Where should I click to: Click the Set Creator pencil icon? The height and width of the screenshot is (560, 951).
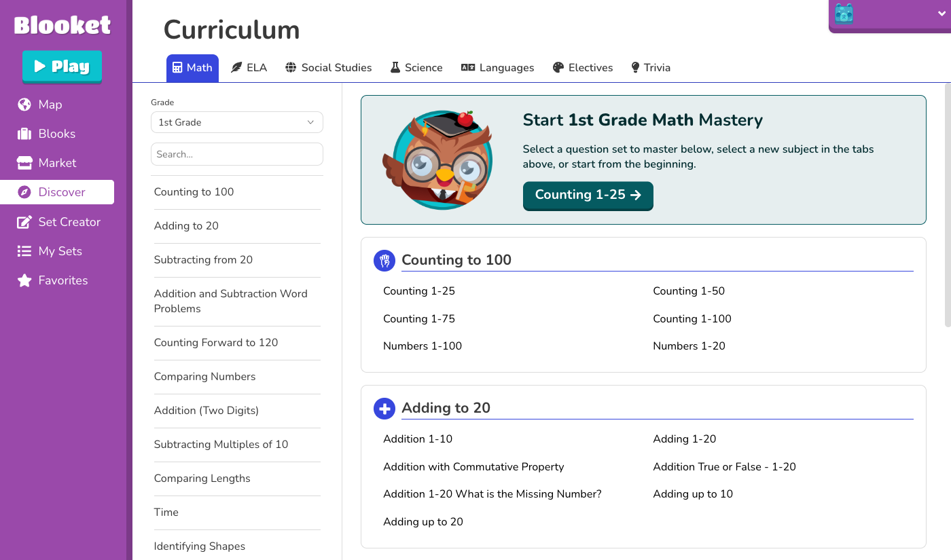pyautogui.click(x=24, y=222)
